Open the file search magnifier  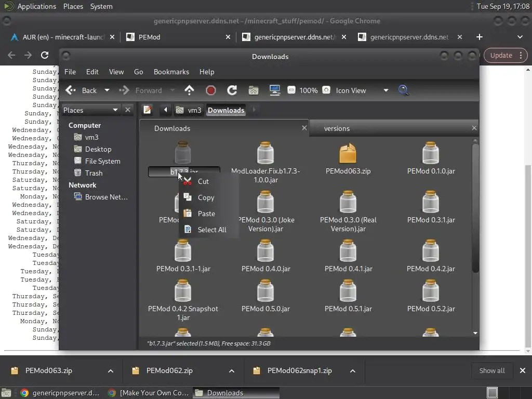(403, 90)
